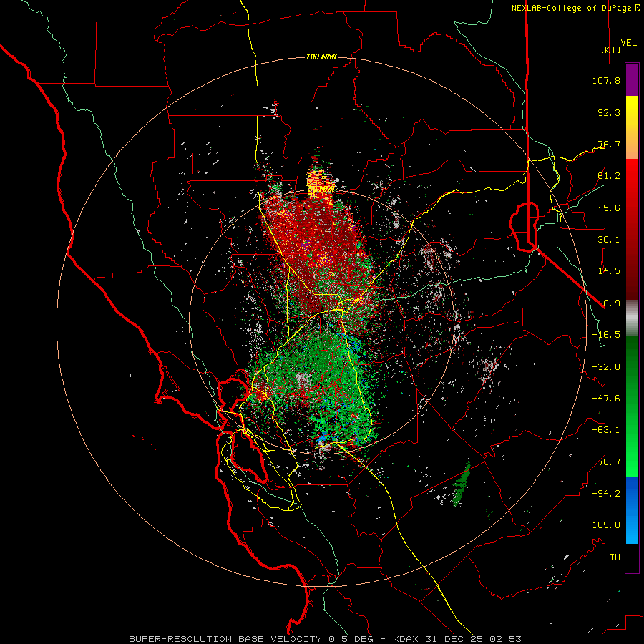Click the -94.2 scale value
The image size is (644, 644).
point(606,494)
